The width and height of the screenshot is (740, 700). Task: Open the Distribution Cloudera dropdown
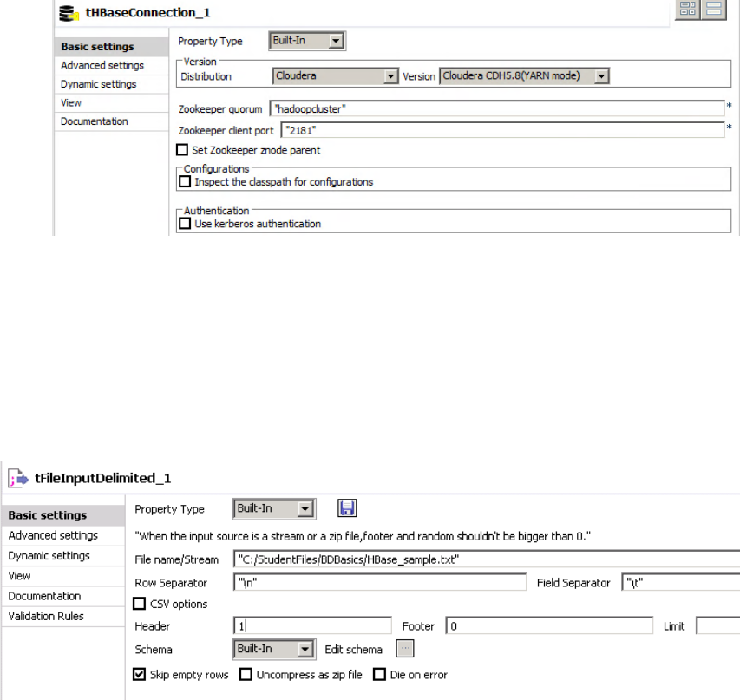[336, 76]
